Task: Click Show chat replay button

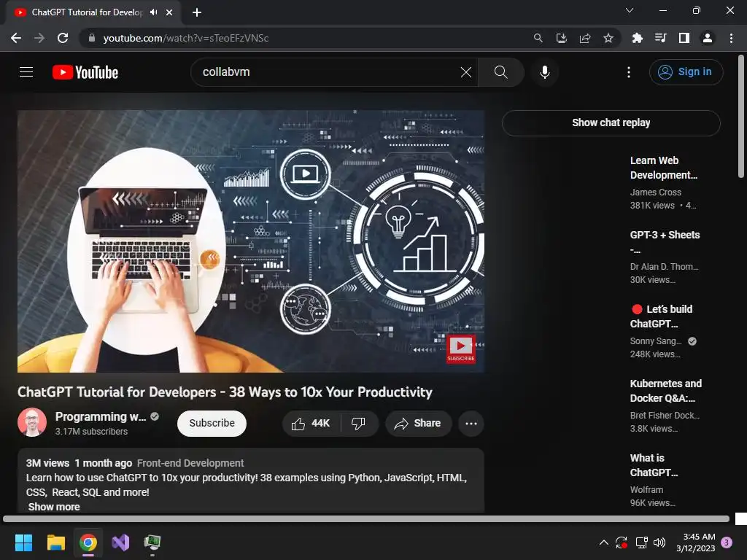Action: point(611,122)
